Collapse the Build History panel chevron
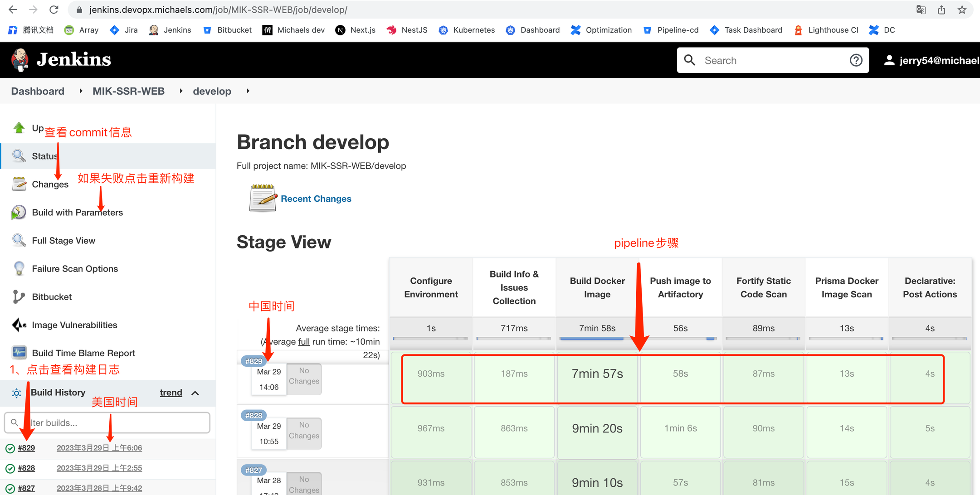Viewport: 980px width, 495px height. (195, 393)
